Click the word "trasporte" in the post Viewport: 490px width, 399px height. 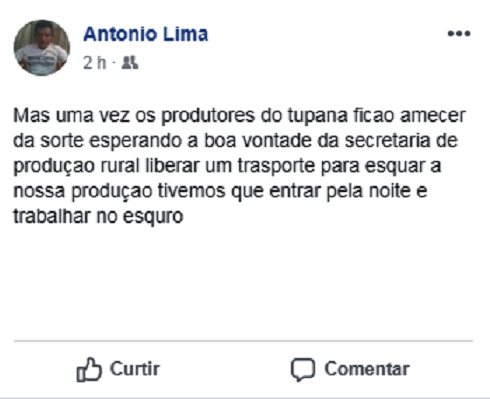click(276, 166)
